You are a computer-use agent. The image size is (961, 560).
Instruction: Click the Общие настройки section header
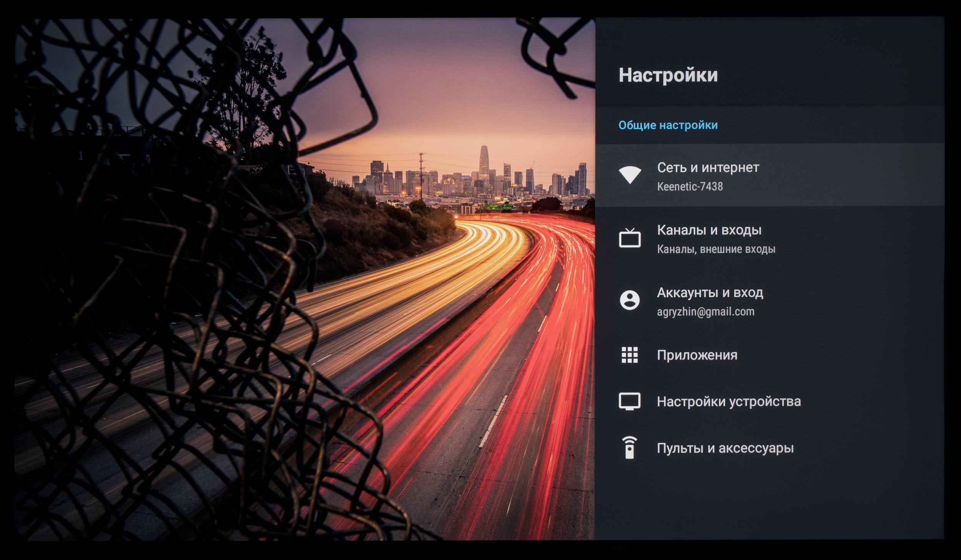pyautogui.click(x=668, y=125)
